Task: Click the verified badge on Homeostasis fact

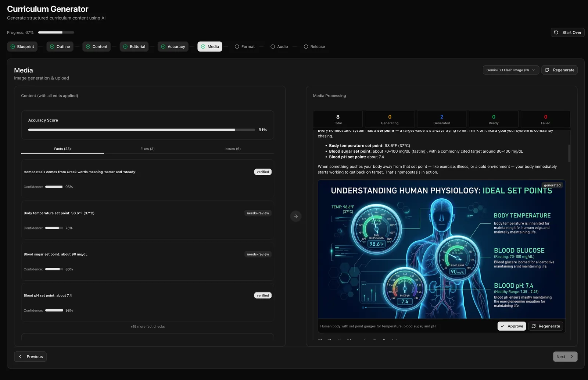Action: tap(263, 172)
